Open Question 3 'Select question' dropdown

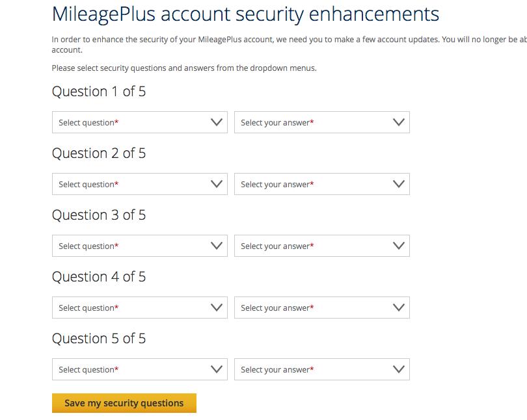click(x=130, y=246)
